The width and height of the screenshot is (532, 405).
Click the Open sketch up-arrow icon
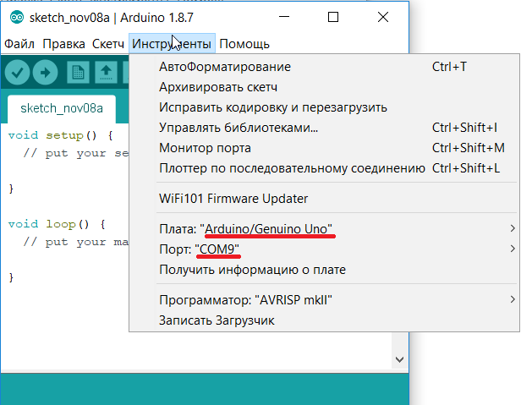pyautogui.click(x=107, y=72)
